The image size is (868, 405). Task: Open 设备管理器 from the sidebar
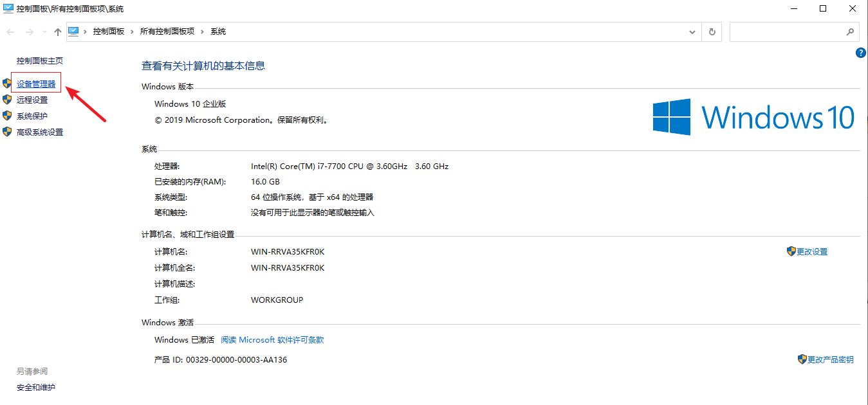point(36,83)
